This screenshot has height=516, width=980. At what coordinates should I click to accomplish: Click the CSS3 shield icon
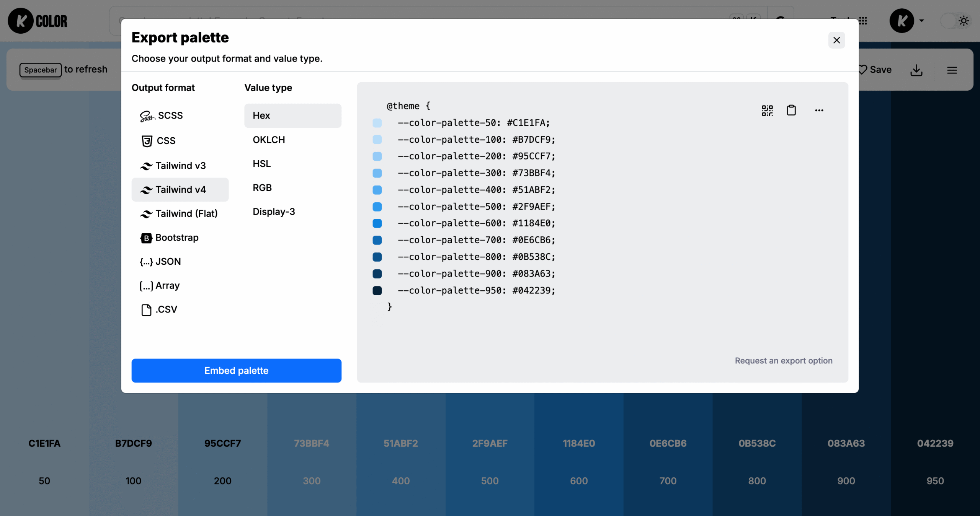tap(147, 141)
